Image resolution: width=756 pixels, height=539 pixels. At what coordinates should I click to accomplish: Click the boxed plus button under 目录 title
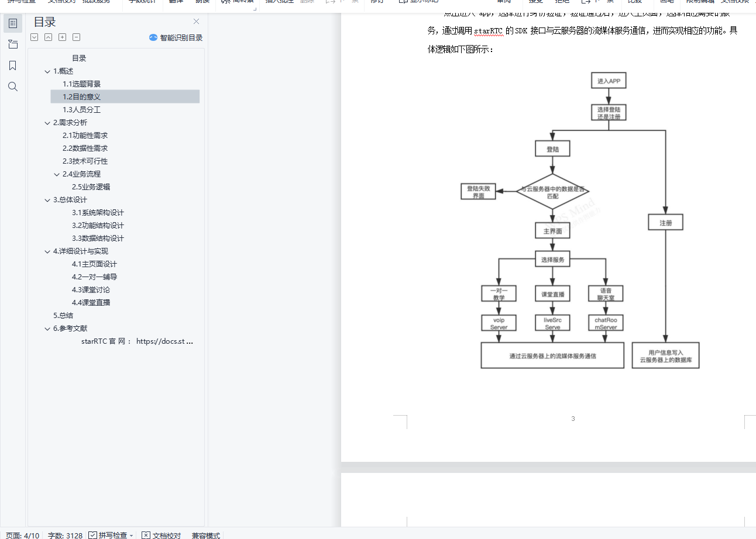click(63, 37)
